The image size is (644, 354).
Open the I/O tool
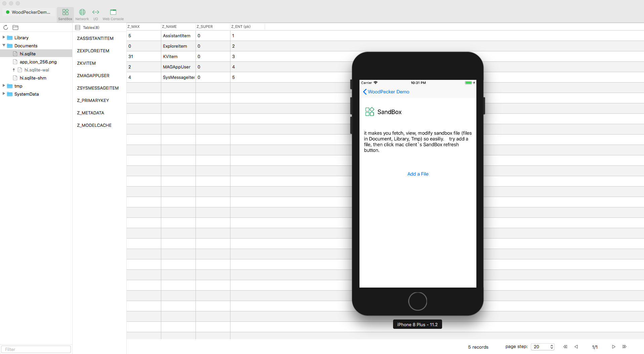[96, 14]
